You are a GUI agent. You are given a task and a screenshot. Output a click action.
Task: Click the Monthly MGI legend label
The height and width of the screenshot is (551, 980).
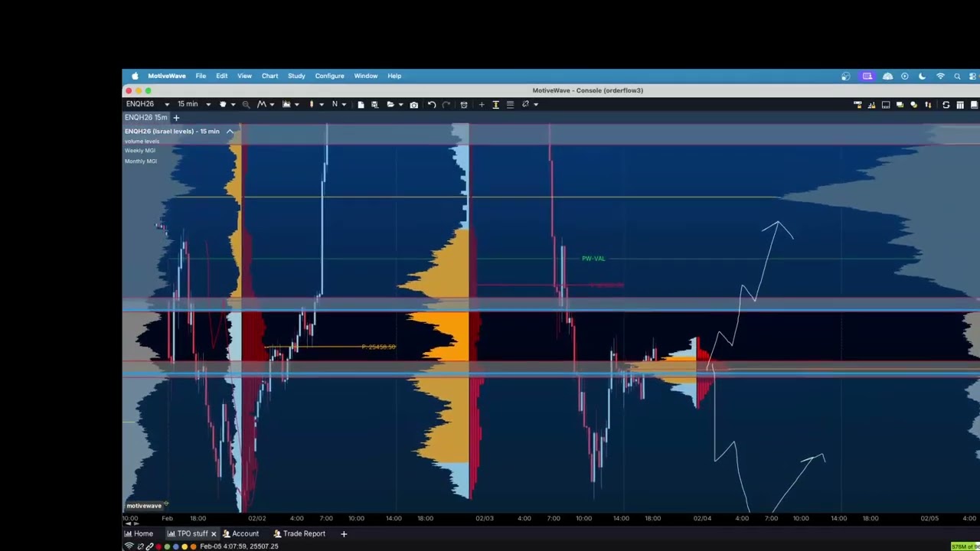(x=141, y=161)
